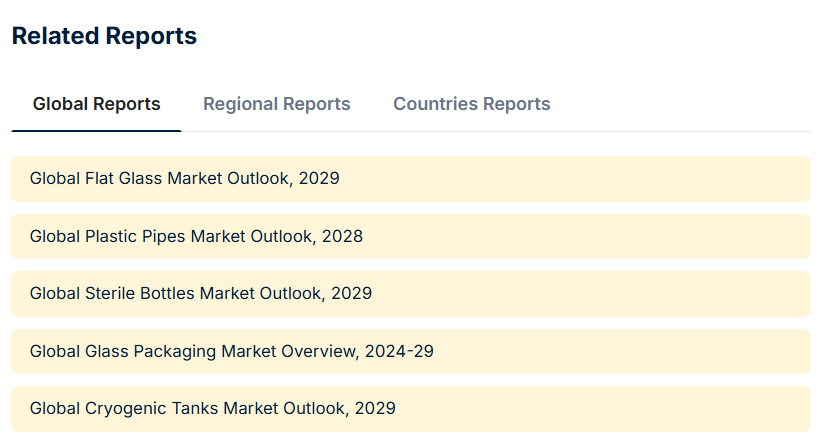
Task: Click the word Regional in the tab bar
Action: click(240, 104)
